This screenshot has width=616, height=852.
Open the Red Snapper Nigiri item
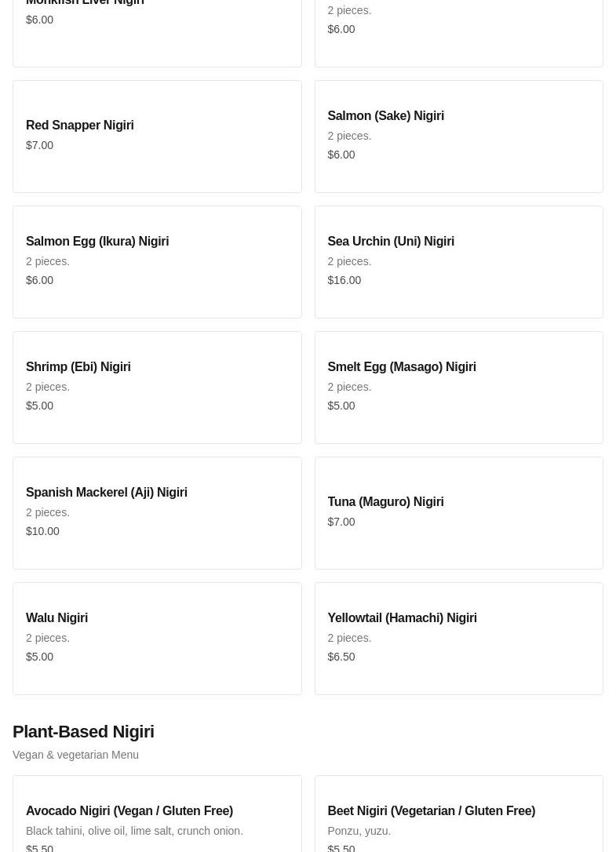(x=157, y=136)
